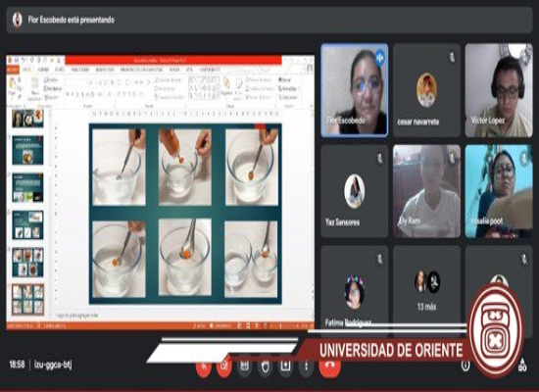The image size is (539, 392).
Task: Click the Pegar paste icon in ribbon
Action: point(13,86)
